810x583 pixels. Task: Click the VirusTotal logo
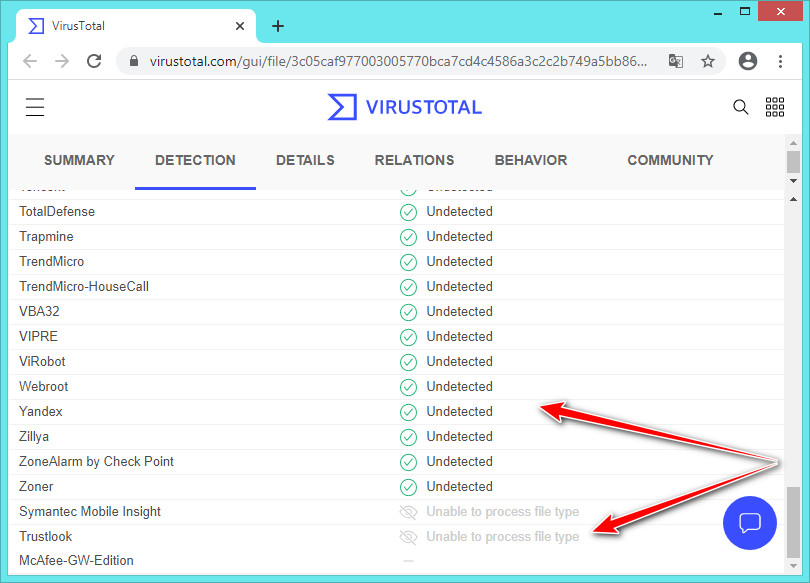tap(404, 107)
